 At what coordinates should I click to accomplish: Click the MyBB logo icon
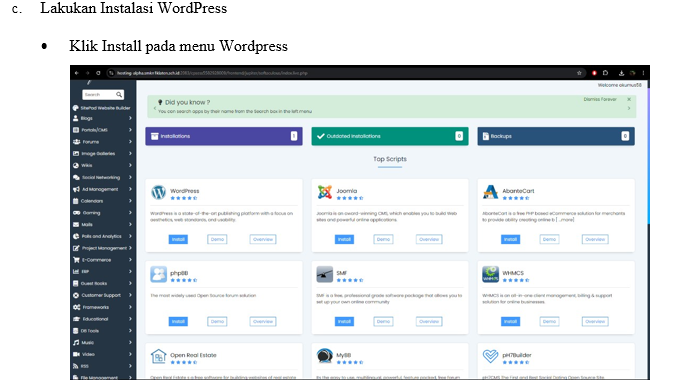[324, 356]
